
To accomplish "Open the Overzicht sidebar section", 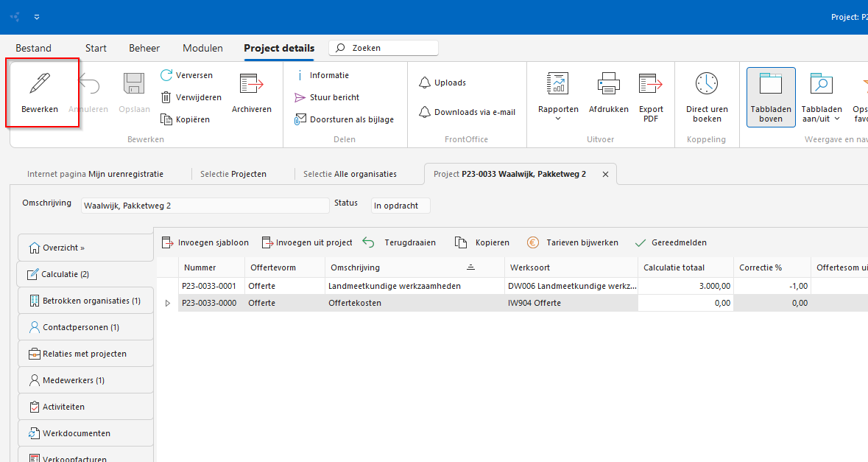I will coord(86,248).
